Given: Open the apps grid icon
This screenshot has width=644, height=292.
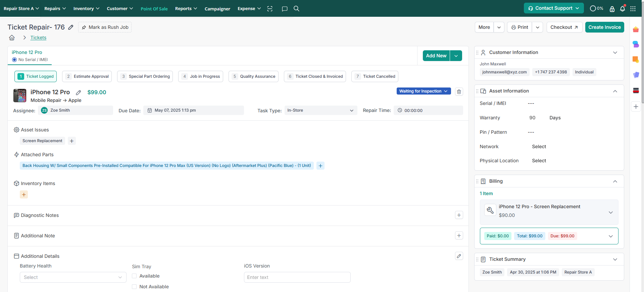Looking at the screenshot, I should coord(633,9).
